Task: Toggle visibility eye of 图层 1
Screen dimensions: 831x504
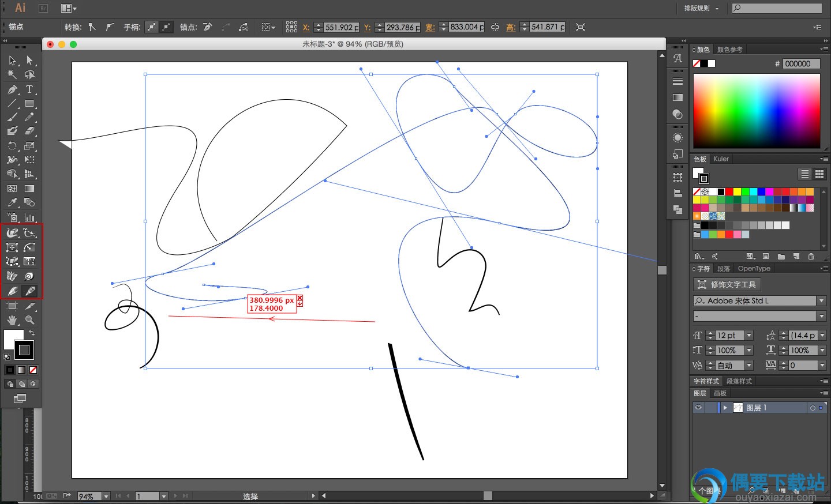Action: 698,408
